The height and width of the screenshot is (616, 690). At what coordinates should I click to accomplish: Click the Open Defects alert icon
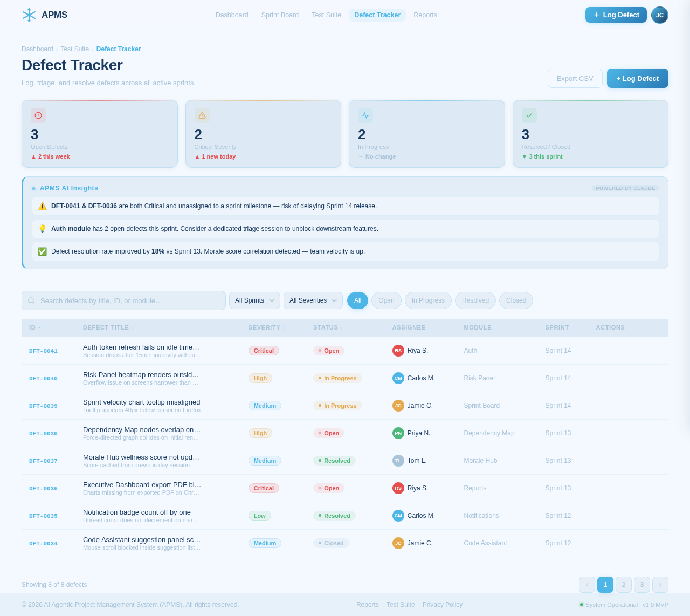tap(38, 115)
